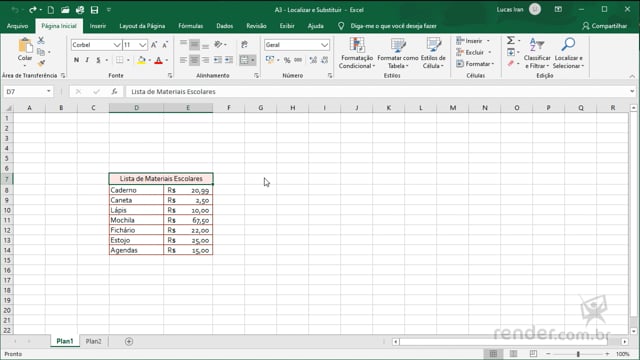This screenshot has width=640, height=360.
Task: Switch to Fórmulas tab
Action: tap(191, 26)
